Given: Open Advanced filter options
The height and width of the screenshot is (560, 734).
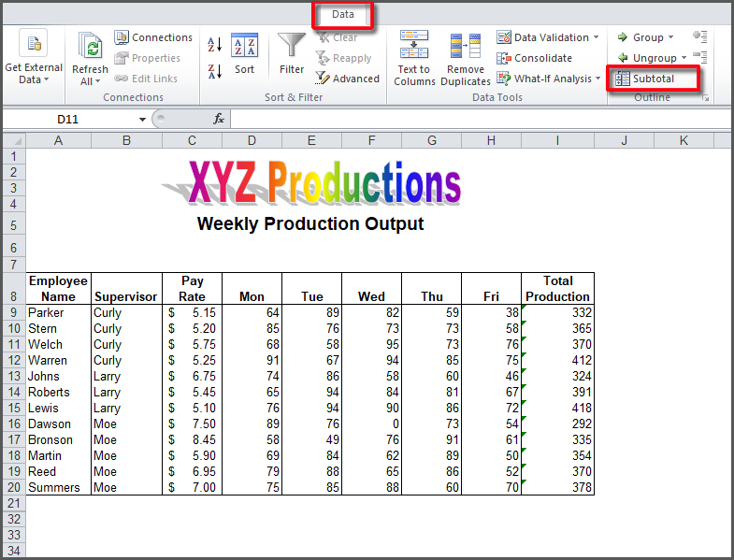Looking at the screenshot, I should click(x=347, y=79).
